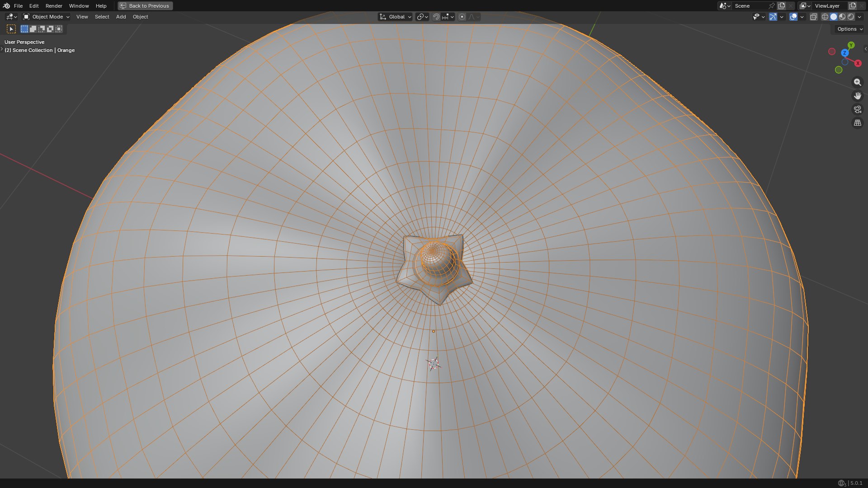This screenshot has width=868, height=488.
Task: Click the new ViewLayer duplicate icon
Action: pos(853,6)
